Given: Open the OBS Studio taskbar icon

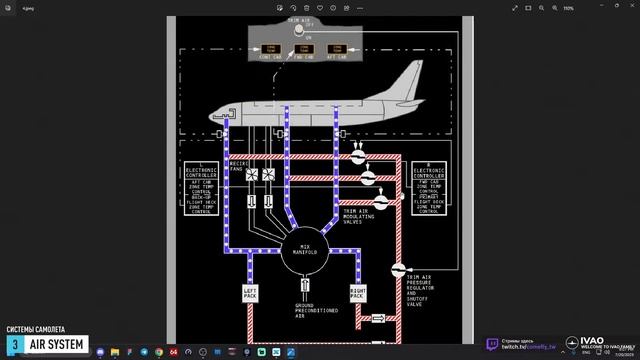Looking at the screenshot, I should click(x=203, y=352).
